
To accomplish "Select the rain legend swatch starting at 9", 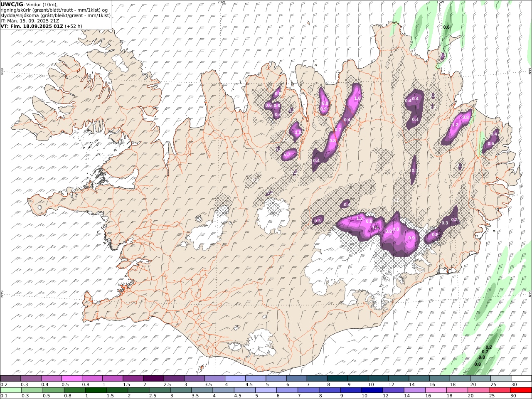I will [351, 390].
